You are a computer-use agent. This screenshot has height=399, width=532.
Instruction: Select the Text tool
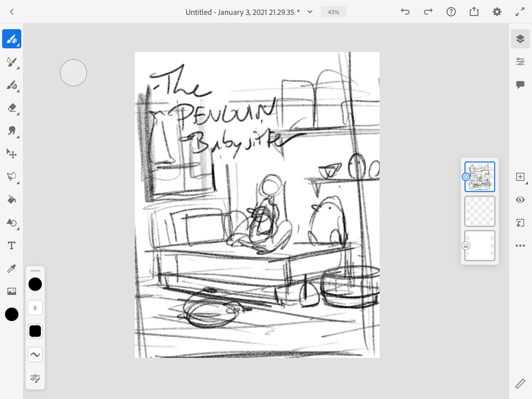pyautogui.click(x=12, y=245)
